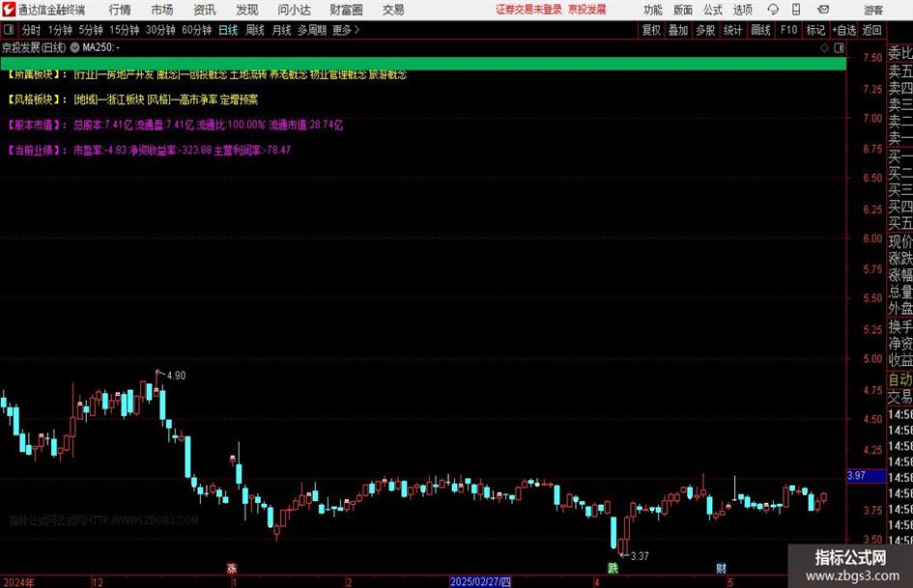This screenshot has width=913, height=588.
Task: Switch to the 30分钟 period tab
Action: (x=160, y=30)
